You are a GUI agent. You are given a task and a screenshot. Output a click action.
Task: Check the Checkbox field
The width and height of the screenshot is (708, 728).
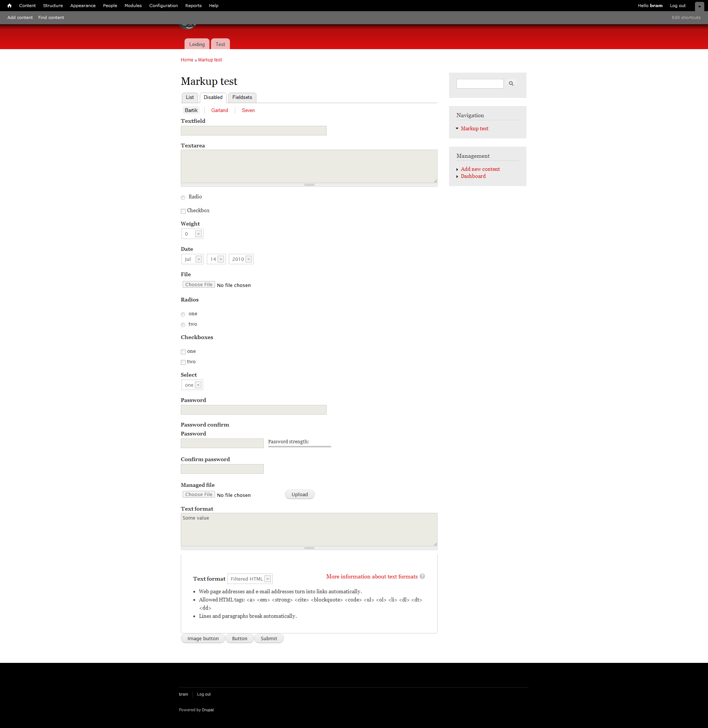pos(183,211)
